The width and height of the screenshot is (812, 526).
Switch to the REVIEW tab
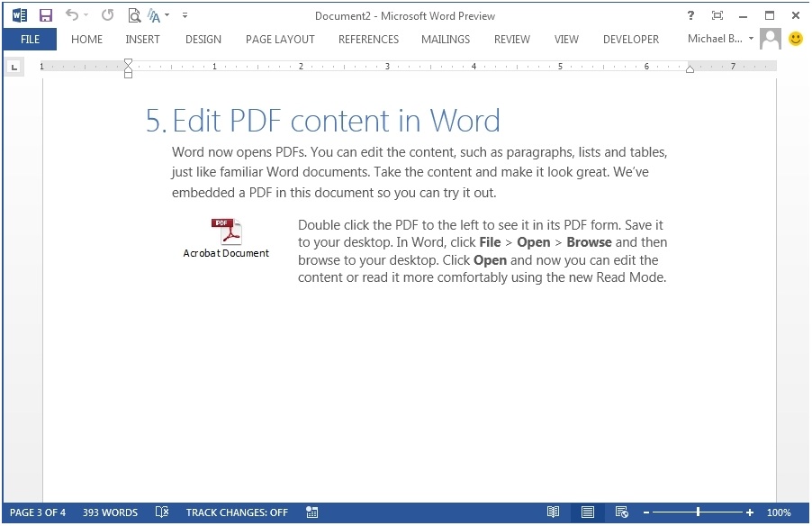(512, 40)
